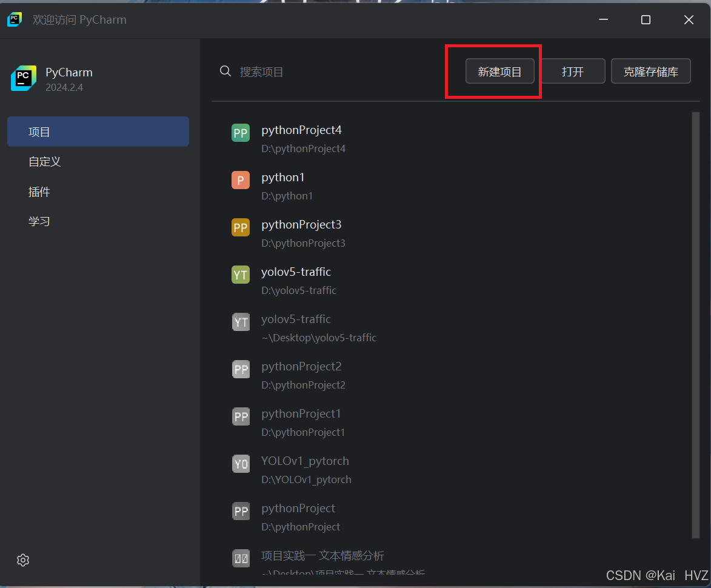
Task: Click the path ~\Desktop\yolov5-traffic
Action: tap(319, 338)
